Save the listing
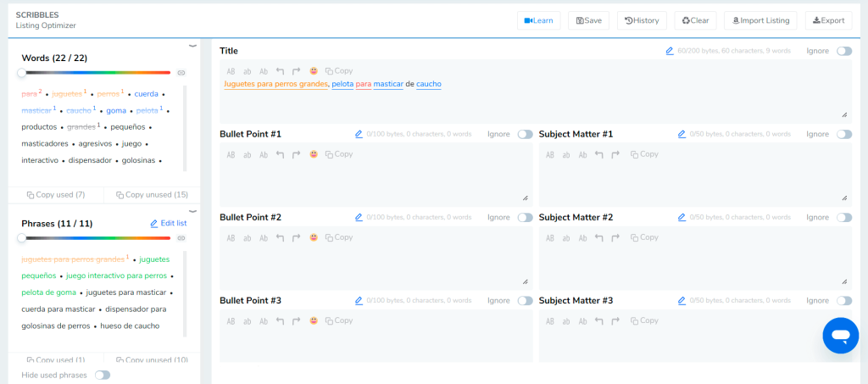This screenshot has height=384, width=868. point(588,20)
